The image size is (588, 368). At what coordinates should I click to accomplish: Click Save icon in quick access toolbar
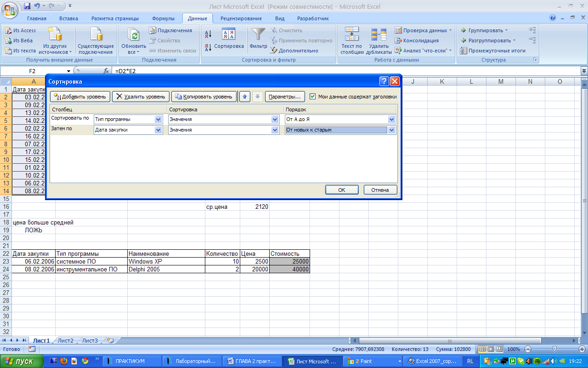(x=27, y=6)
